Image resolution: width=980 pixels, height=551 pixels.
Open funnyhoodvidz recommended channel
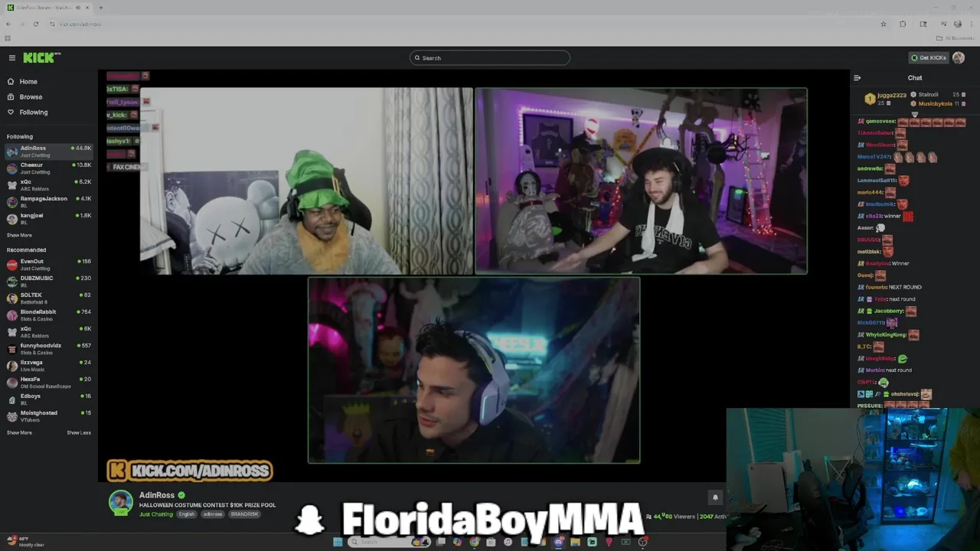[49, 348]
